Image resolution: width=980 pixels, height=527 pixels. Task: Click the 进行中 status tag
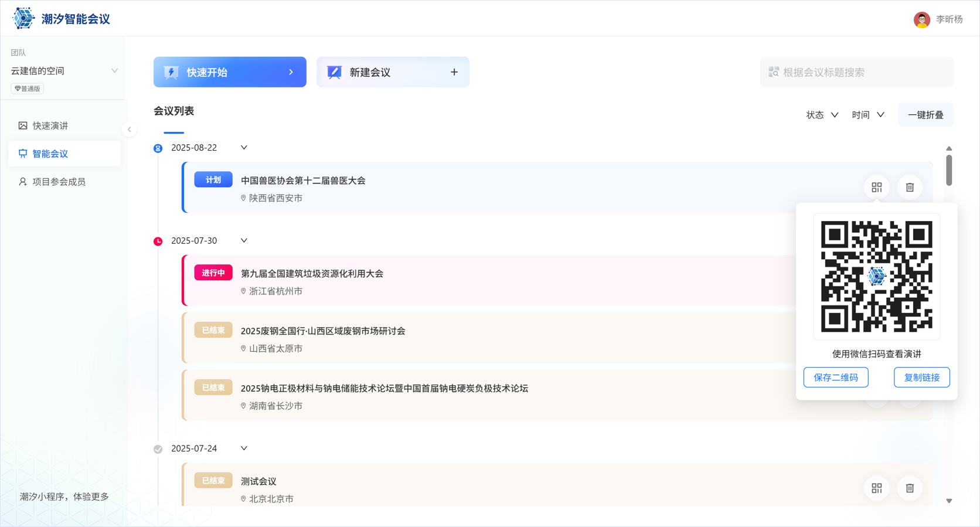(213, 273)
